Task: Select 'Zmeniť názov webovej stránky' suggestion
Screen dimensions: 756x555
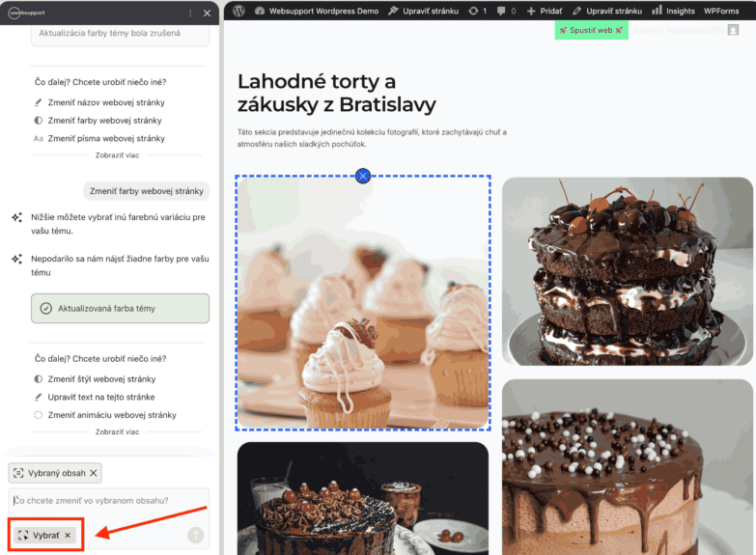Action: [x=106, y=102]
